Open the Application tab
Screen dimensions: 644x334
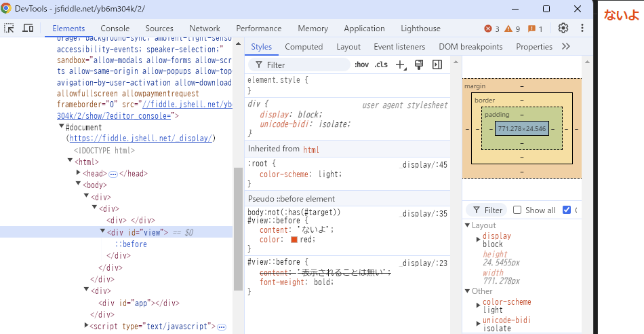pyautogui.click(x=364, y=29)
